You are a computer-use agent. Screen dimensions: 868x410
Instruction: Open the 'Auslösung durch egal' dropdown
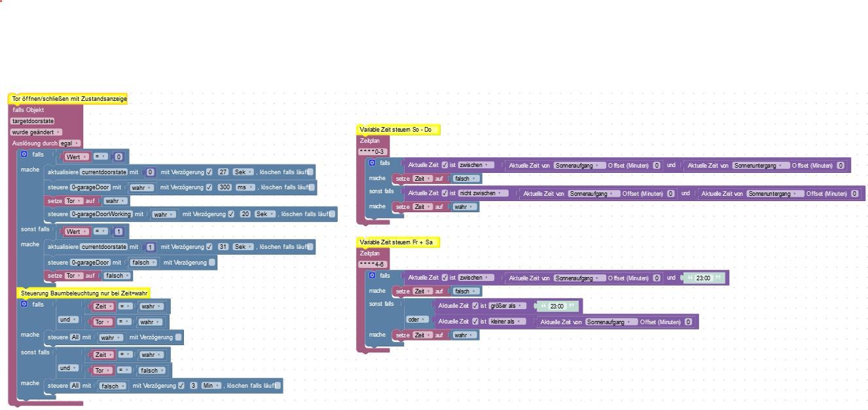(70, 143)
